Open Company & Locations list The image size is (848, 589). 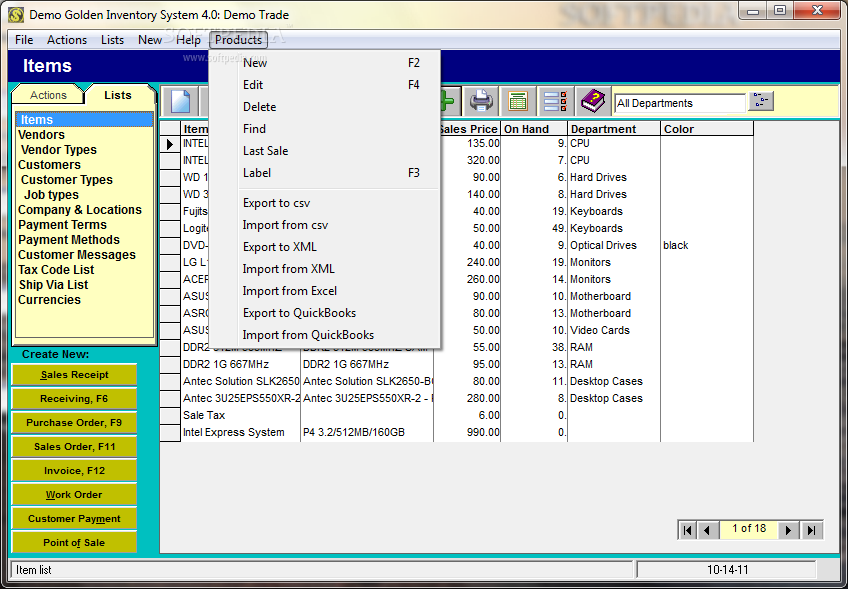[x=80, y=210]
